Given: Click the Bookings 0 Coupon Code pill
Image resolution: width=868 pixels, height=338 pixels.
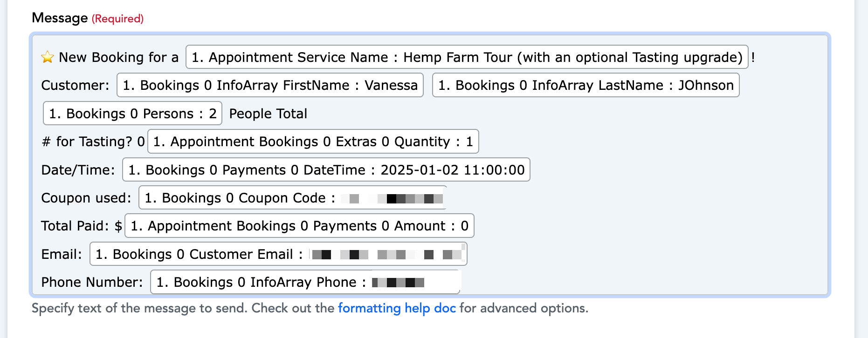Looking at the screenshot, I should coord(292,198).
